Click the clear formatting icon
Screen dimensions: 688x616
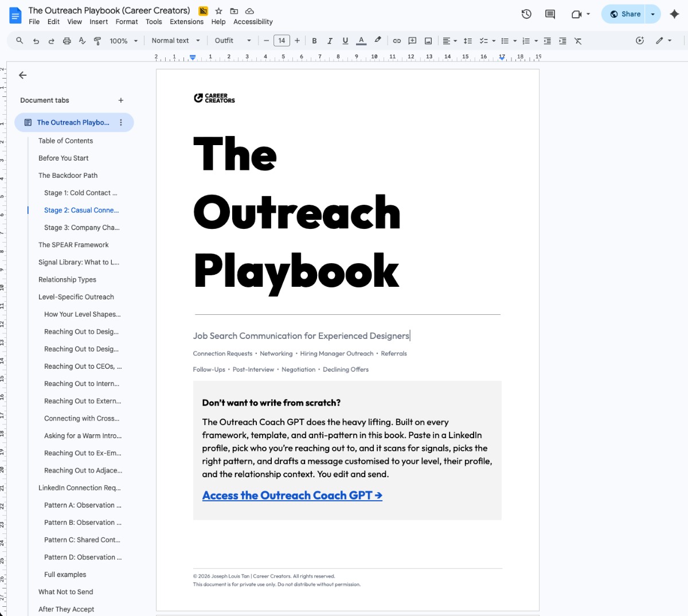point(578,41)
